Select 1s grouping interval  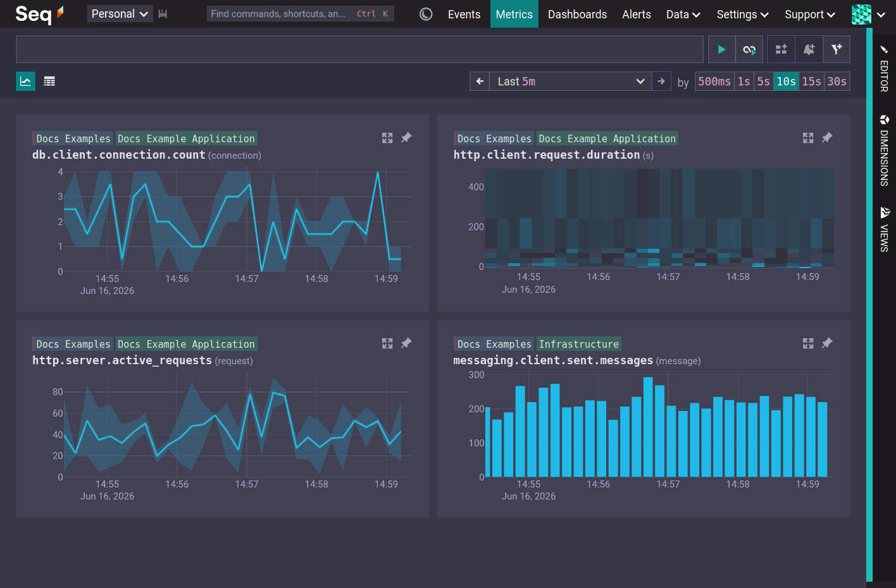tap(744, 82)
